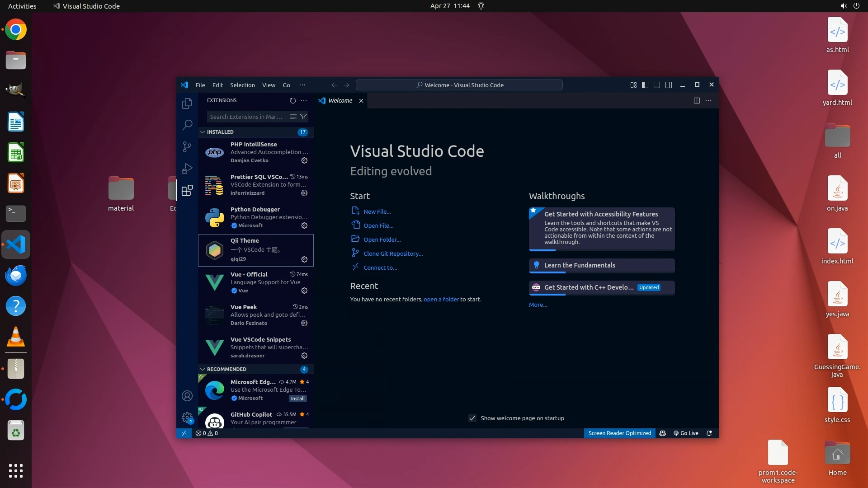This screenshot has height=488, width=868.
Task: Open the Search view icon
Action: (187, 125)
